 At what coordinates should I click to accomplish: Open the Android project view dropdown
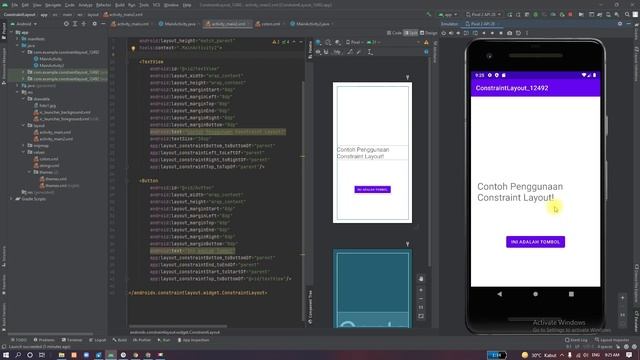[24, 24]
